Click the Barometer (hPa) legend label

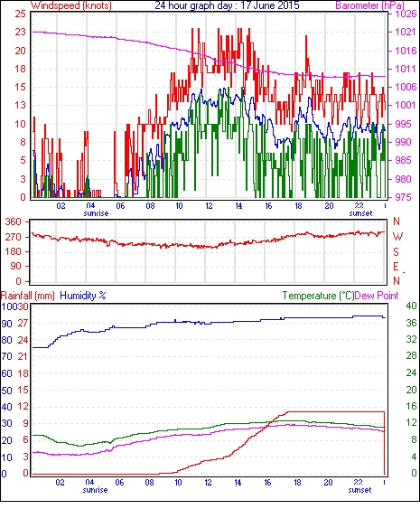coord(370,5)
